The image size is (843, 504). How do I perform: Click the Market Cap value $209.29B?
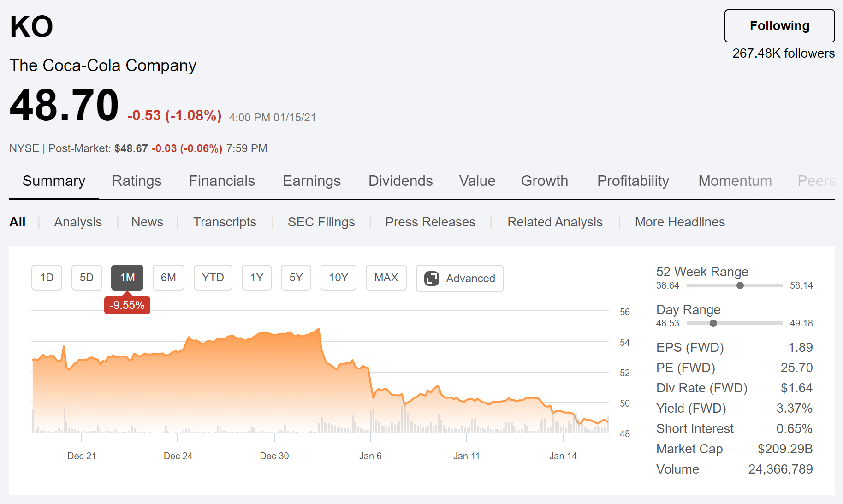pos(785,449)
